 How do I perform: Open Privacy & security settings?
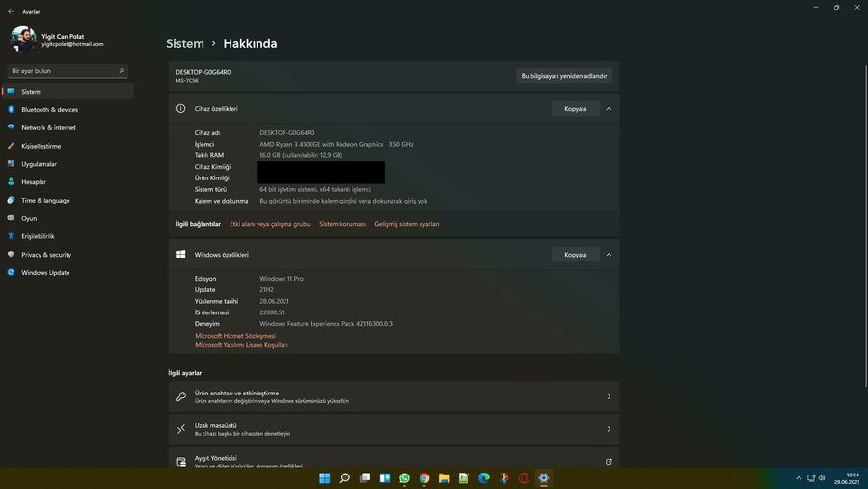coord(68,255)
